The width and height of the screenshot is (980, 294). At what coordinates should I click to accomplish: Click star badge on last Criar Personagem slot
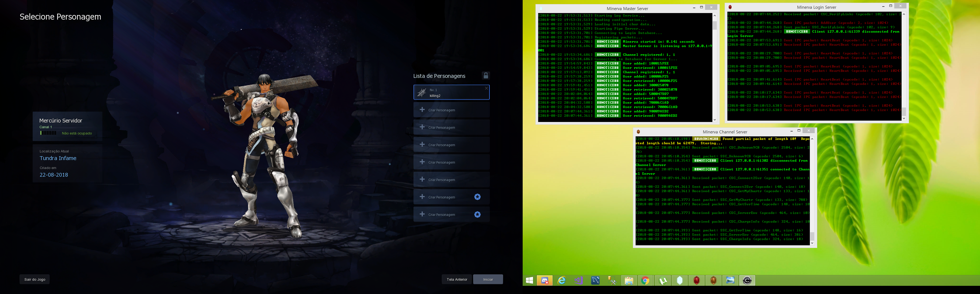(x=477, y=215)
